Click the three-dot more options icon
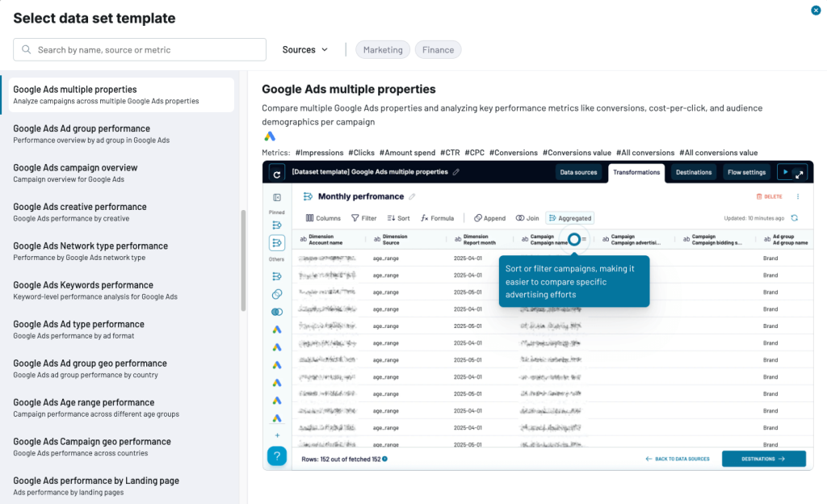This screenshot has height=504, width=827. (x=797, y=196)
